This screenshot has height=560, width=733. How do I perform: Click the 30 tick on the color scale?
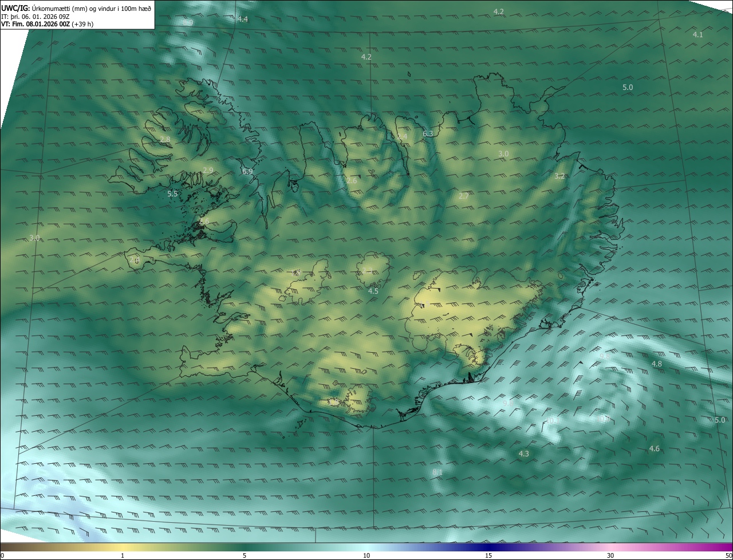click(x=610, y=556)
